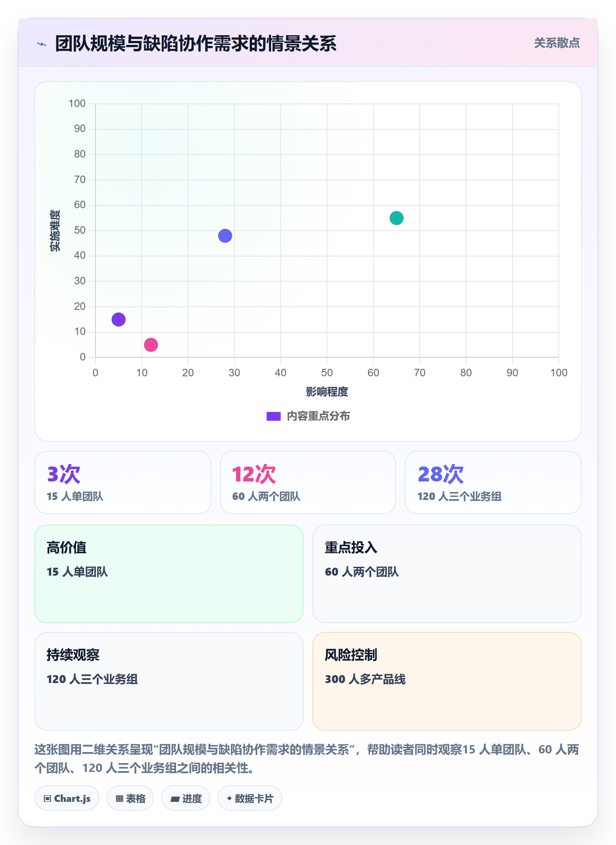The height and width of the screenshot is (845, 616).
Task: Click 60 人两个团队 under the 12次 value
Action: click(x=266, y=496)
